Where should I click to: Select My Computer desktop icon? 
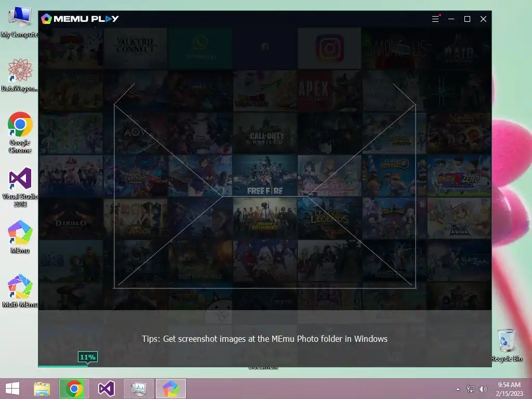click(x=19, y=22)
